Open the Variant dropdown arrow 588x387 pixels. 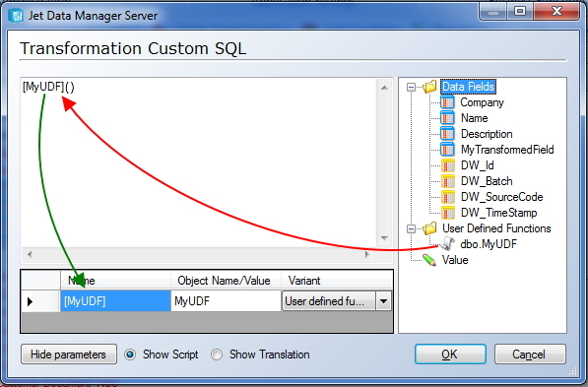point(383,301)
